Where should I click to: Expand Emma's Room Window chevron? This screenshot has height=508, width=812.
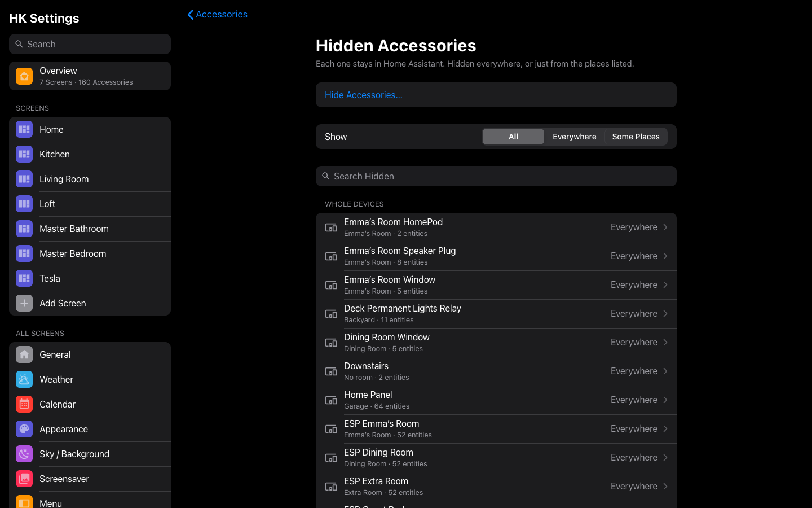665,285
